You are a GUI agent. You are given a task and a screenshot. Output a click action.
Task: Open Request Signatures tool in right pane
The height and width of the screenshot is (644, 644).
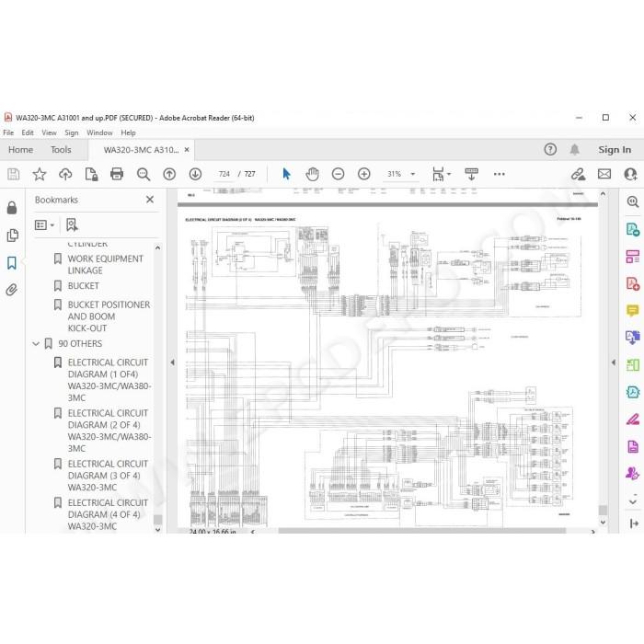(x=633, y=474)
